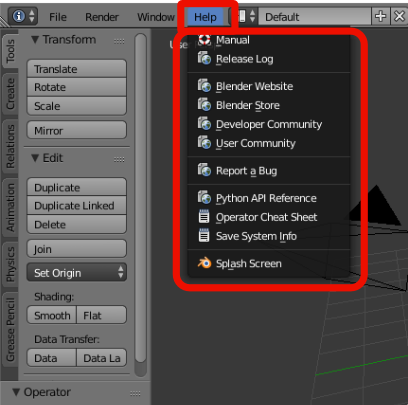This screenshot has height=405, width=408.
Task: Grab the Operator panel drag handle
Action: point(135,394)
